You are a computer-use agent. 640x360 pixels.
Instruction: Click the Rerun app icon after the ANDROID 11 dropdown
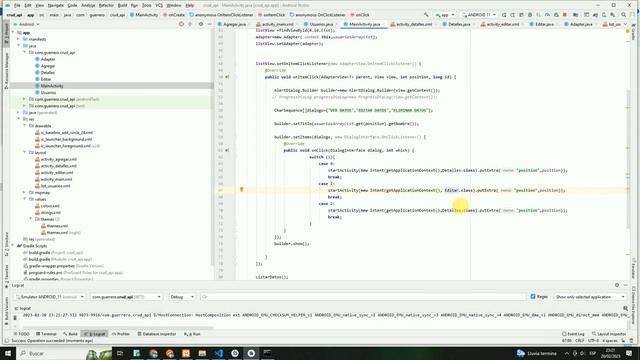[x=504, y=15]
